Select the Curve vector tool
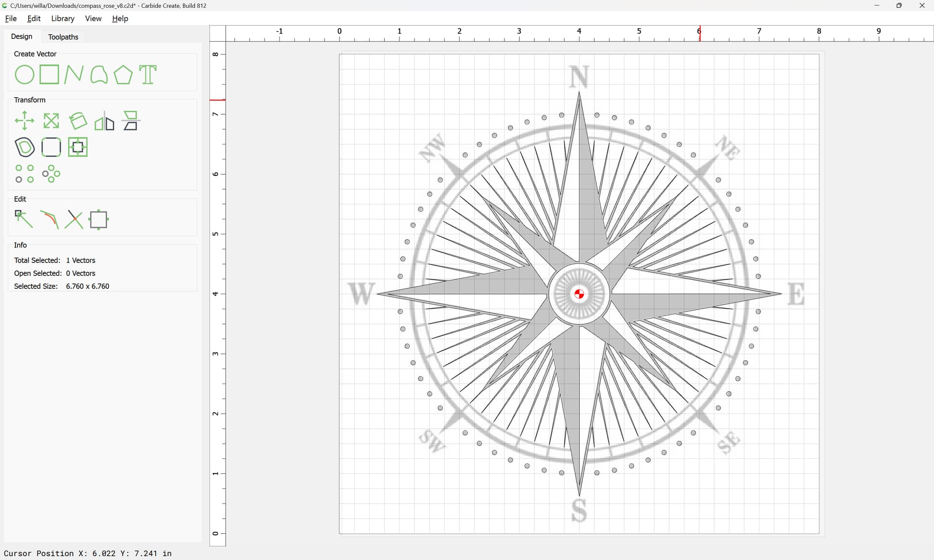 tap(99, 75)
